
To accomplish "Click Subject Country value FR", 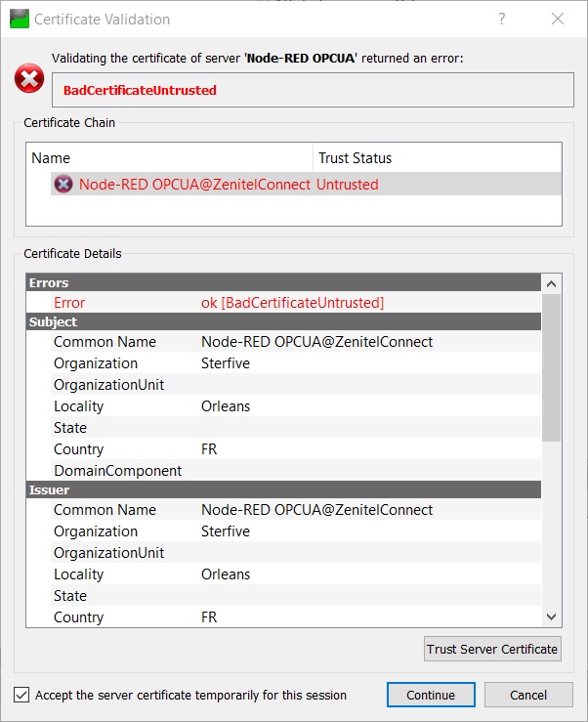I will [x=209, y=449].
